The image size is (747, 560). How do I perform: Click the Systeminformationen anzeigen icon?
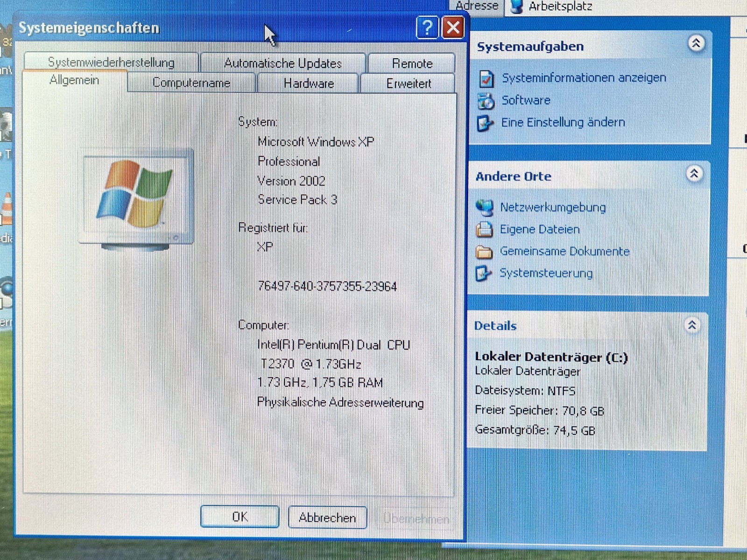486,78
